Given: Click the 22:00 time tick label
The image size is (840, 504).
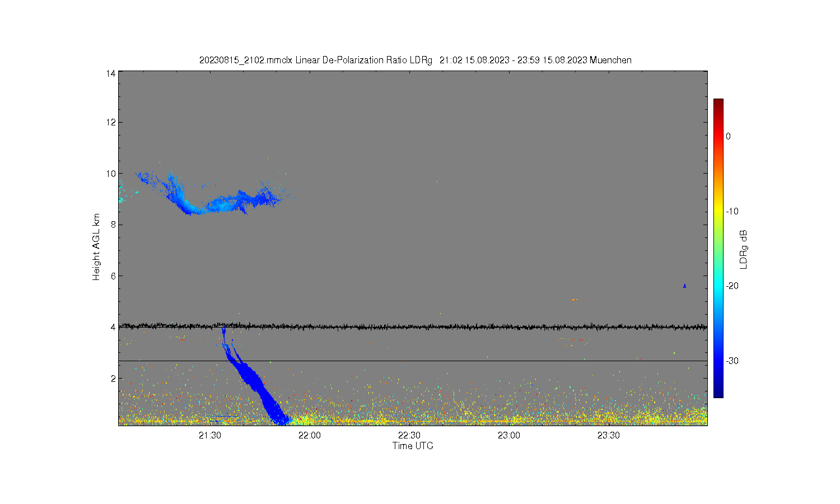Looking at the screenshot, I should coord(309,436).
